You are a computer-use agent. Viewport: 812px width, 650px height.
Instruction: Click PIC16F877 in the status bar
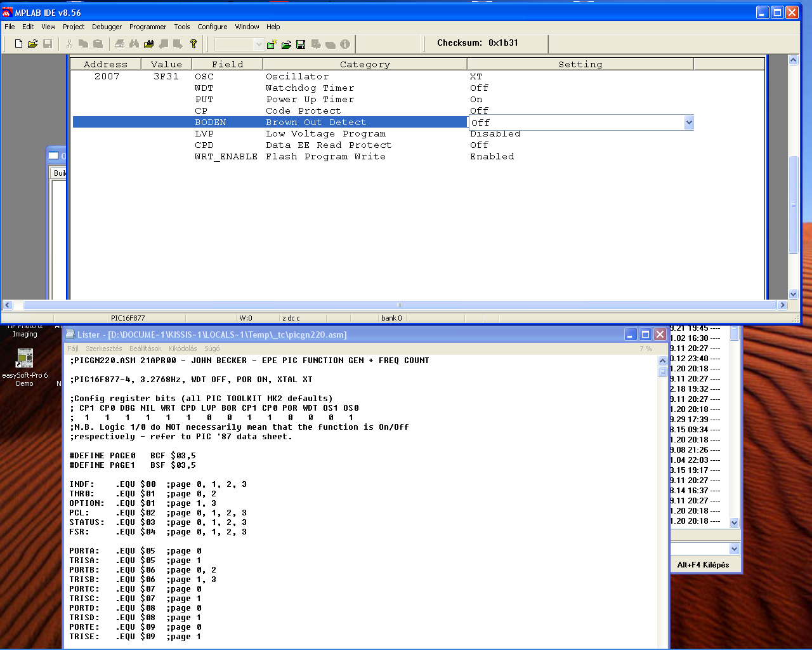[x=128, y=318]
